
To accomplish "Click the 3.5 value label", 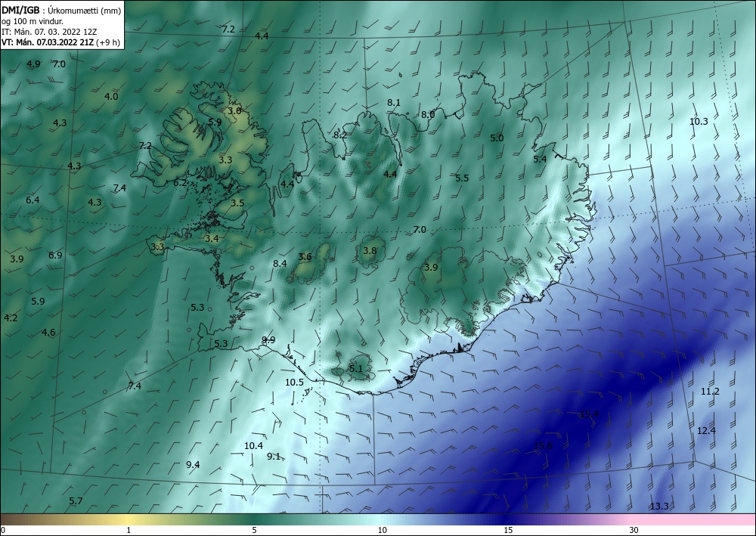I will click(237, 203).
